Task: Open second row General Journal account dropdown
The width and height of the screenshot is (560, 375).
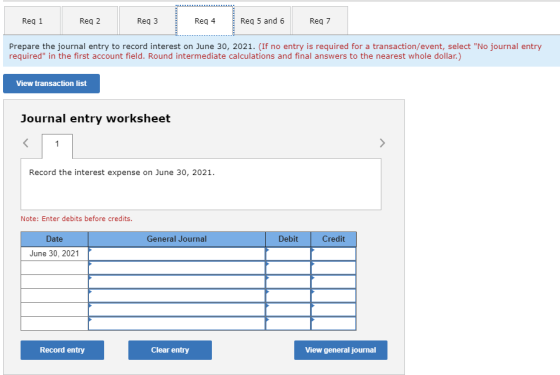Action: [x=177, y=268]
